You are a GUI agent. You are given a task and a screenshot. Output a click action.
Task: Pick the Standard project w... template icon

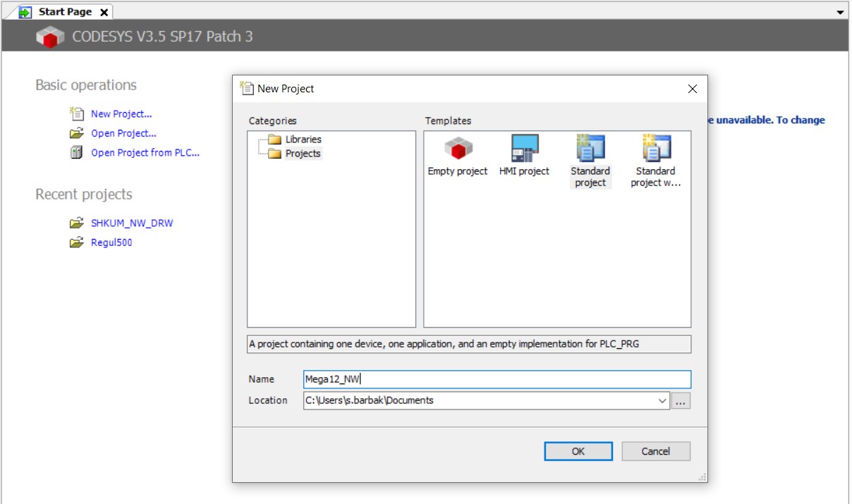(655, 149)
